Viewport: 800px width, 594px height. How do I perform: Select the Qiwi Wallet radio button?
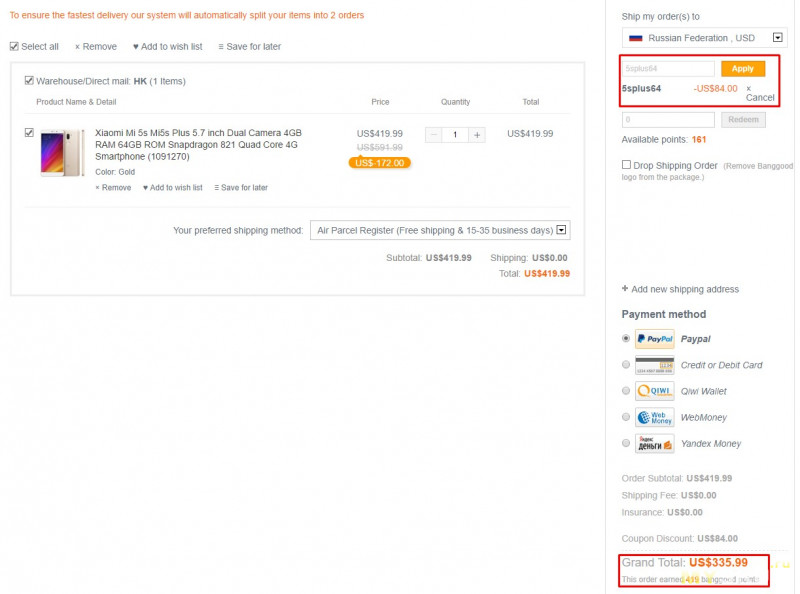(626, 391)
